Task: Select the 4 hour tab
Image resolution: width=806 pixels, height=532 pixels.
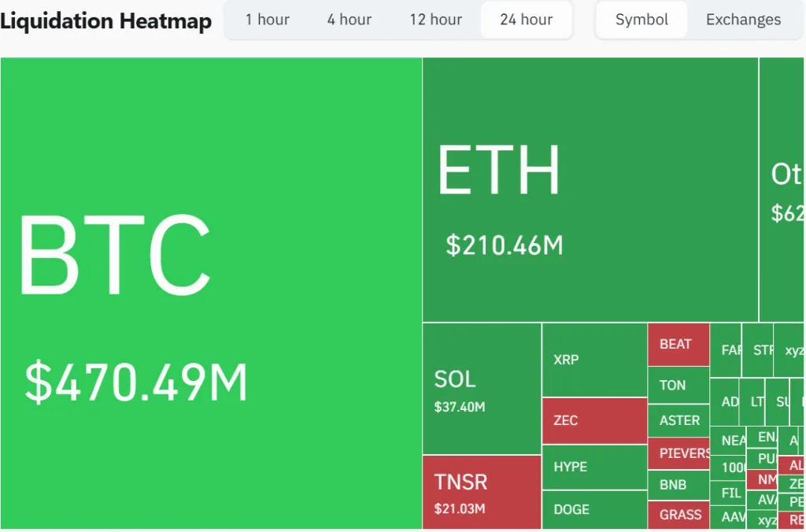Action: 349,20
